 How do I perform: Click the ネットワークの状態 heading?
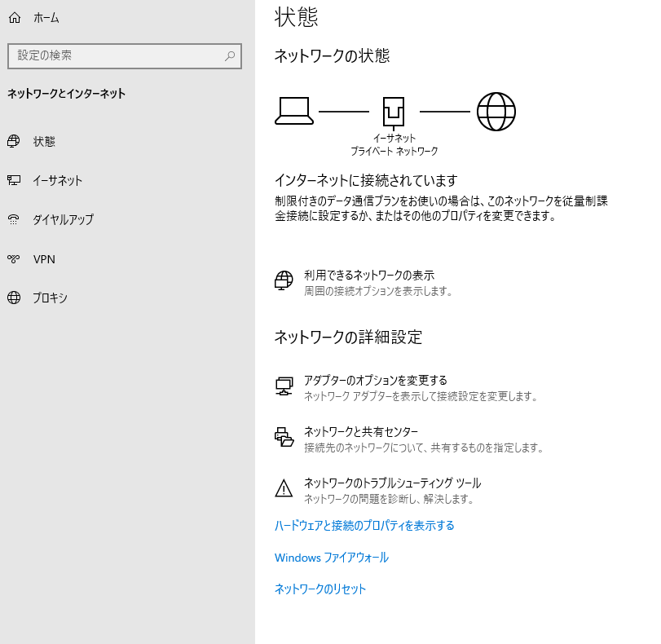pyautogui.click(x=333, y=56)
